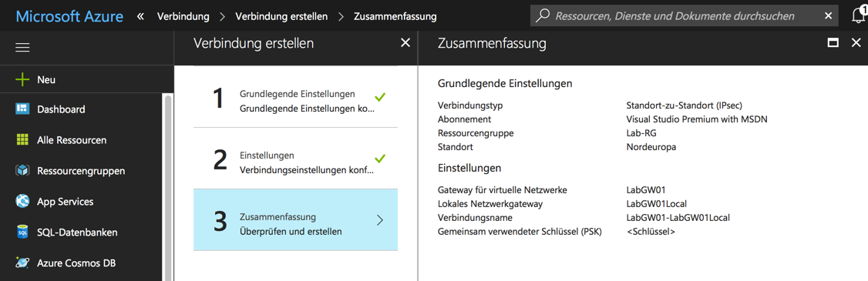
Task: Click the notifications bell icon
Action: pyautogui.click(x=859, y=15)
